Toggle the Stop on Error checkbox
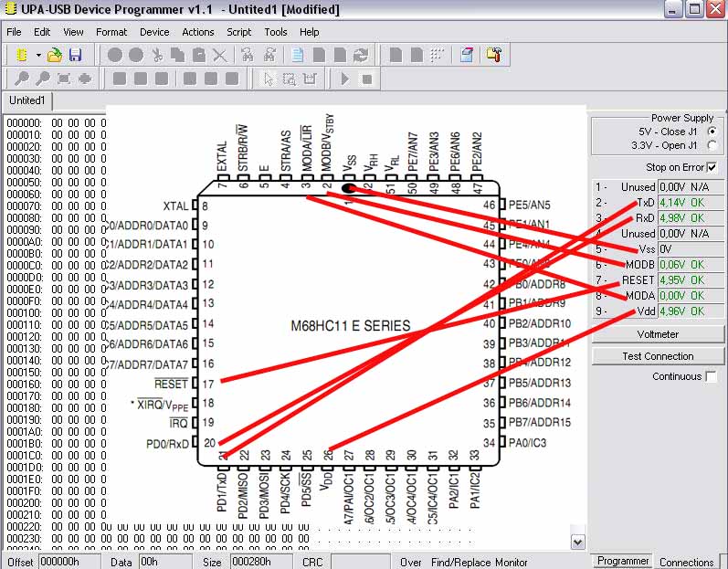 coord(712,167)
